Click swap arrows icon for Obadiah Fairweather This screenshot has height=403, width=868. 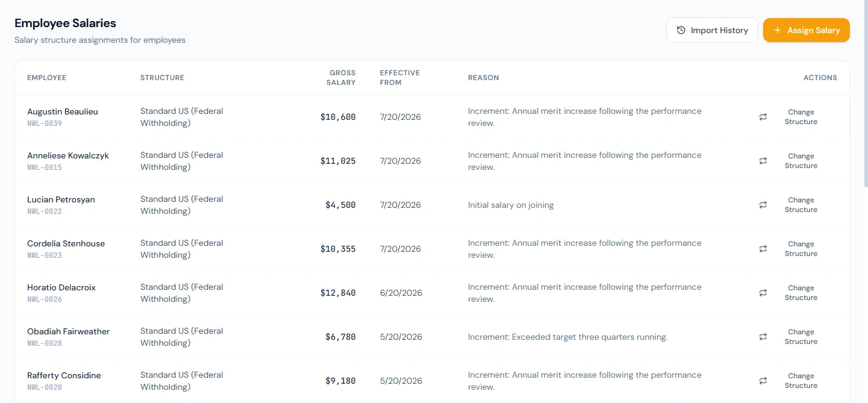point(763,337)
